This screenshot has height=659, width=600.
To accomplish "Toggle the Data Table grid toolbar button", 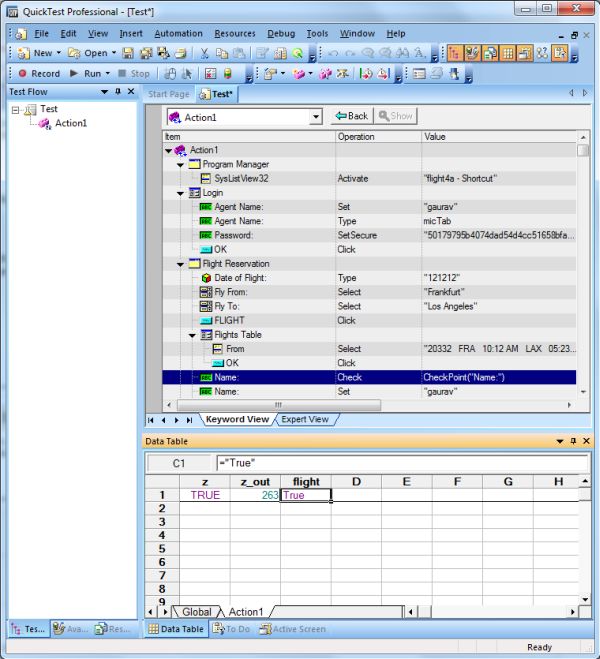I will [507, 53].
